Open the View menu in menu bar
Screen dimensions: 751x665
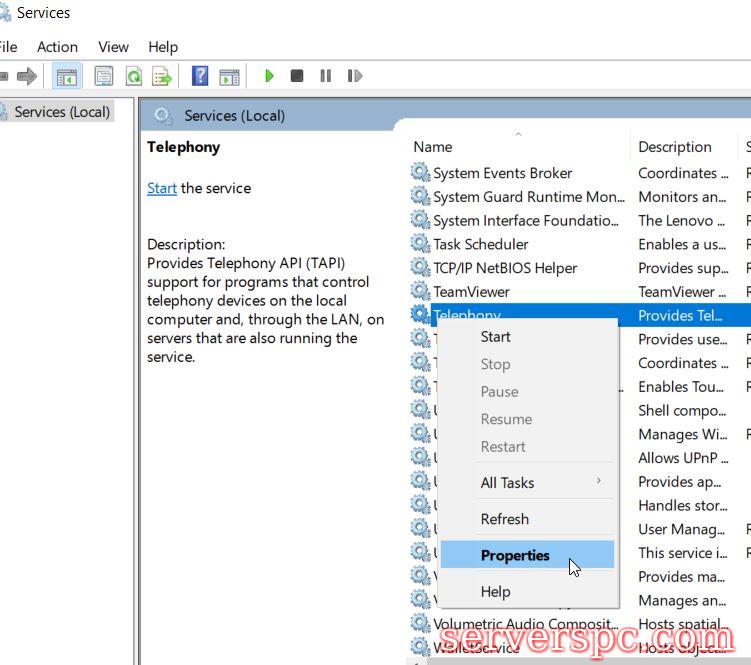tap(113, 46)
